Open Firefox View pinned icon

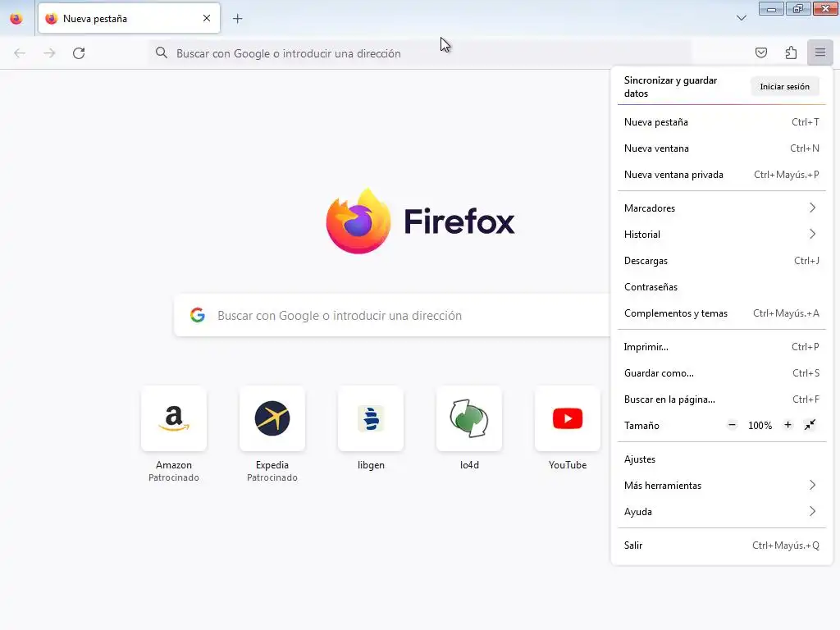pyautogui.click(x=16, y=19)
